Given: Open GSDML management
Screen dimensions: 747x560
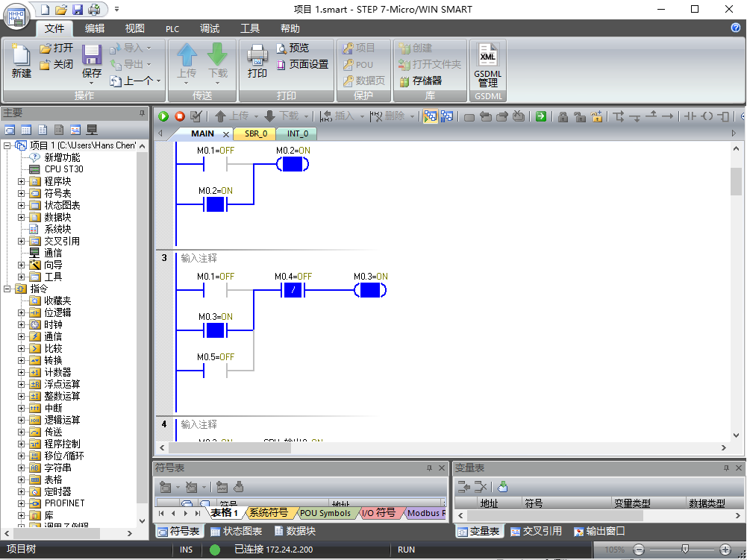Looking at the screenshot, I should tap(488, 66).
